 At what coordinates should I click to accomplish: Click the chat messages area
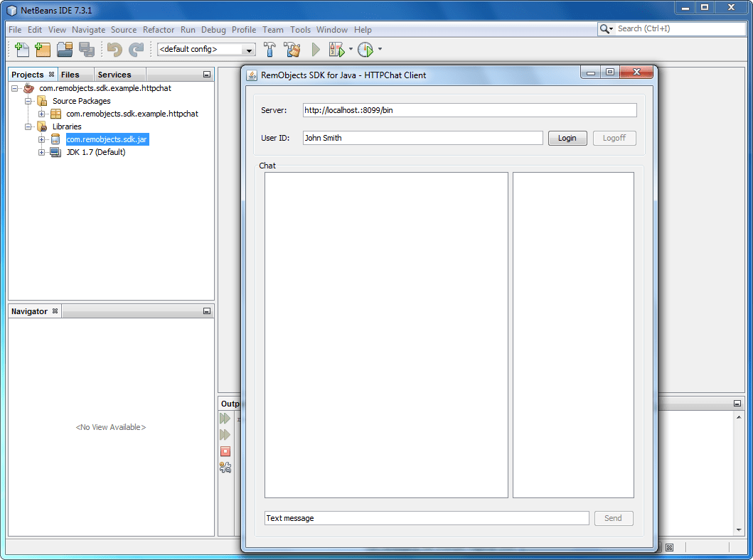[386, 335]
